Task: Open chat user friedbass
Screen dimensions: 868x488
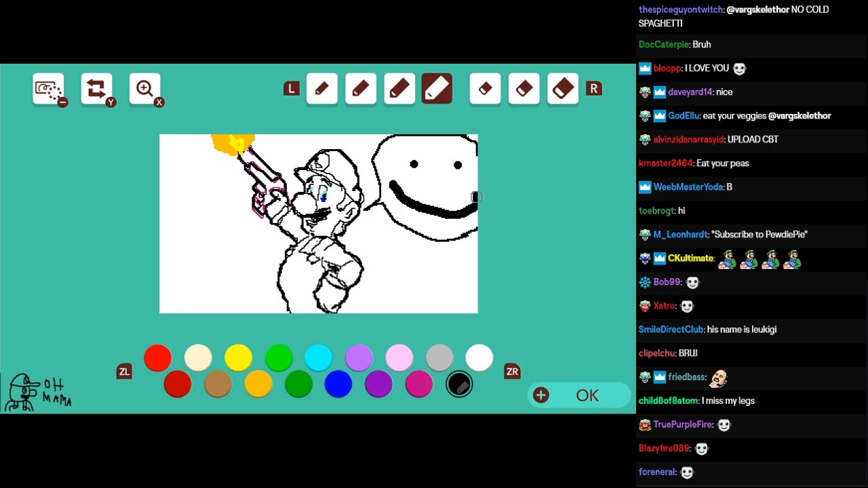Action: (687, 377)
